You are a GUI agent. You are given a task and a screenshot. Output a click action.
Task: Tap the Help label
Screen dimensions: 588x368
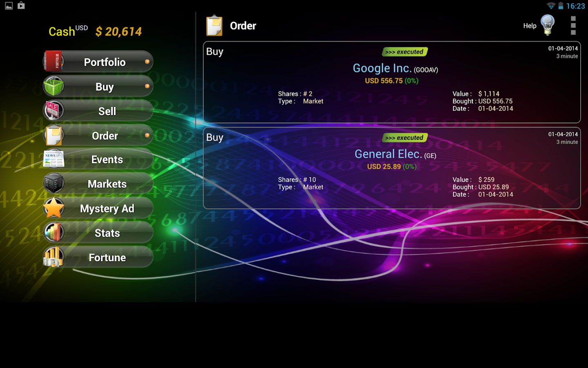click(530, 26)
